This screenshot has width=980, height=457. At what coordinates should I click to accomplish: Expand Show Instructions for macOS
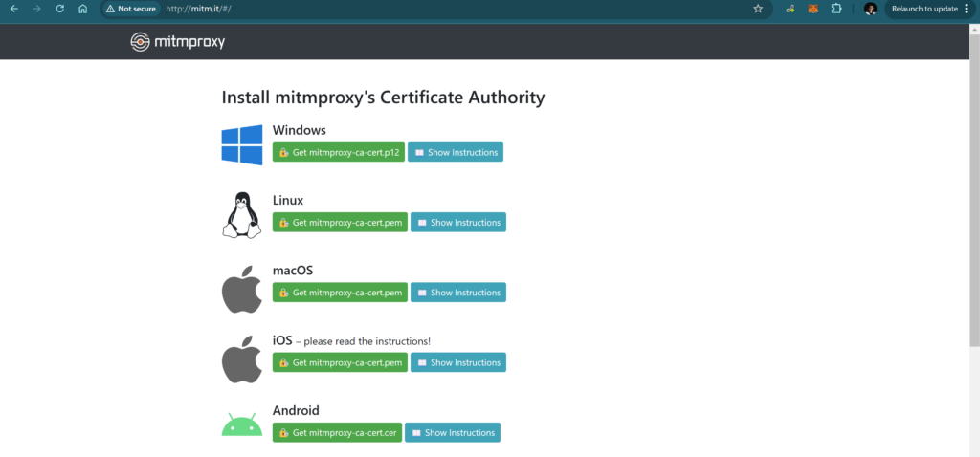tap(457, 293)
